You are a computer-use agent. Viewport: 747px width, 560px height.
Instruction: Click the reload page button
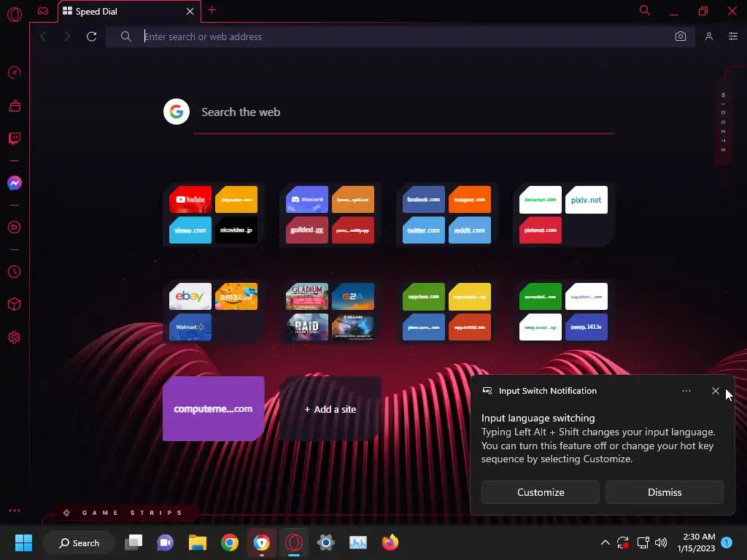(x=91, y=36)
